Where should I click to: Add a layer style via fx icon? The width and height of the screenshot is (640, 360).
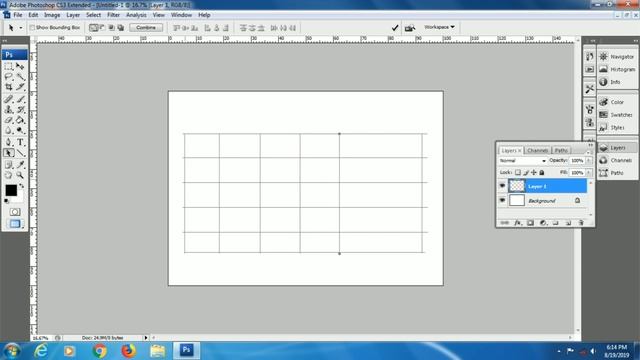518,223
